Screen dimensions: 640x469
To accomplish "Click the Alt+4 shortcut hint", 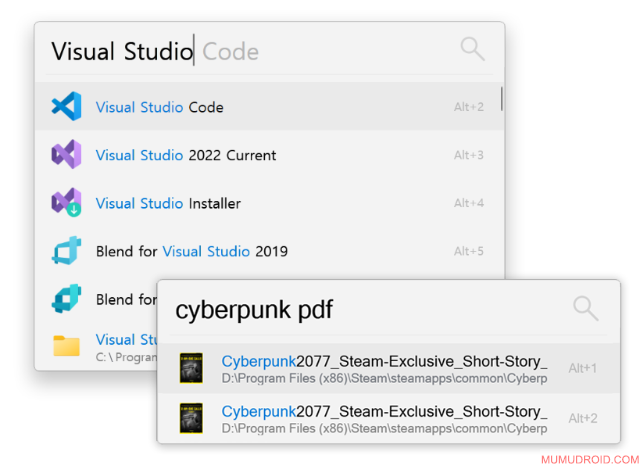I will [x=469, y=203].
